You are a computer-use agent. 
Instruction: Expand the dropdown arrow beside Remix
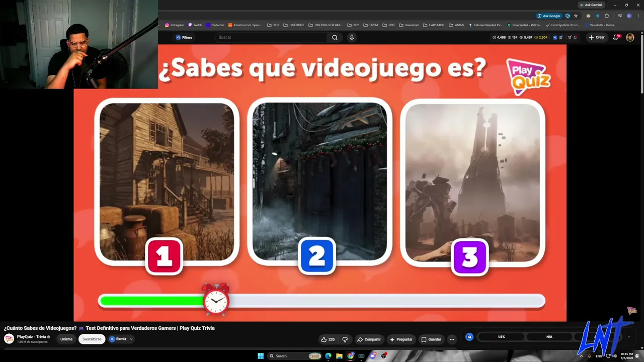tap(131, 339)
